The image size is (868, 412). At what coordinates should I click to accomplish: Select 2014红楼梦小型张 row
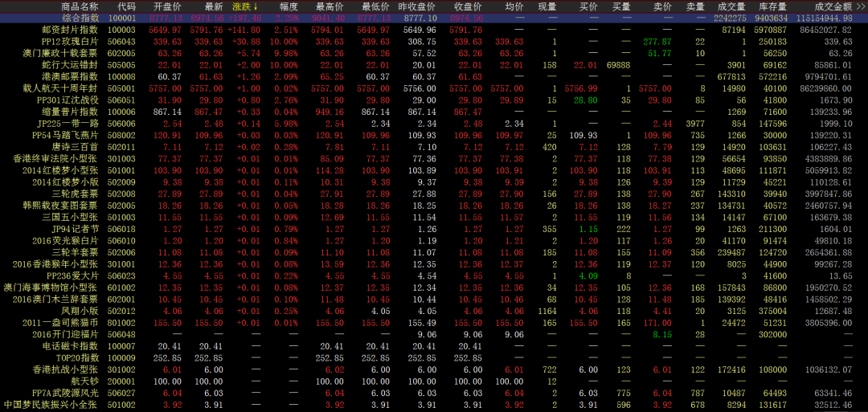coord(434,169)
